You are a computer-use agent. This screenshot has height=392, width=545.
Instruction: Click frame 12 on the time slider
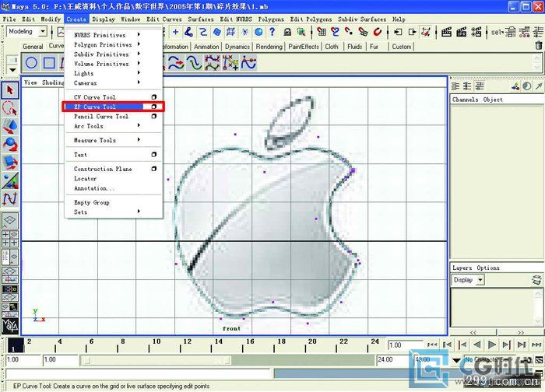(187, 342)
